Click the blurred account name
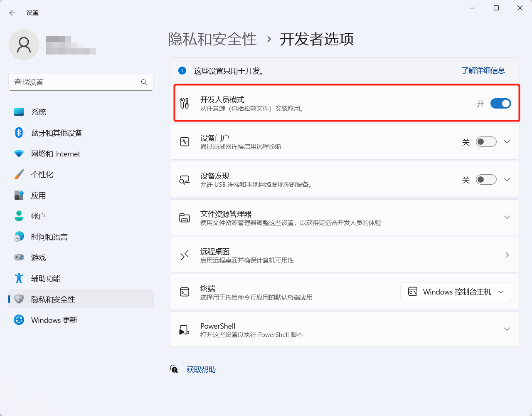 click(71, 45)
